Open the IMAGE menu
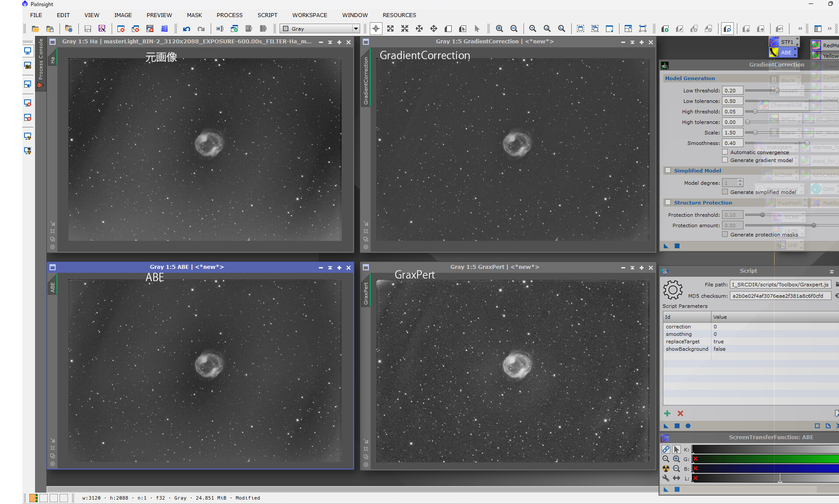Screen dimensions: 839x504 tap(123, 15)
